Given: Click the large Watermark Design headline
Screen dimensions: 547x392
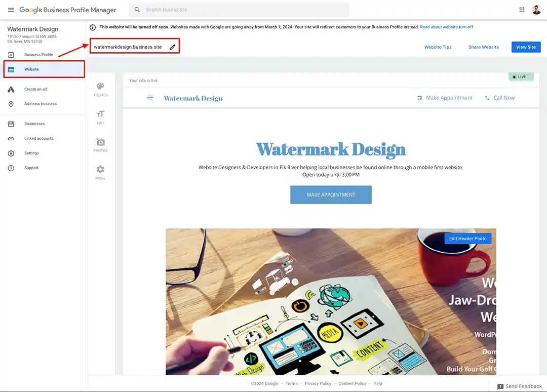Looking at the screenshot, I should (x=331, y=149).
